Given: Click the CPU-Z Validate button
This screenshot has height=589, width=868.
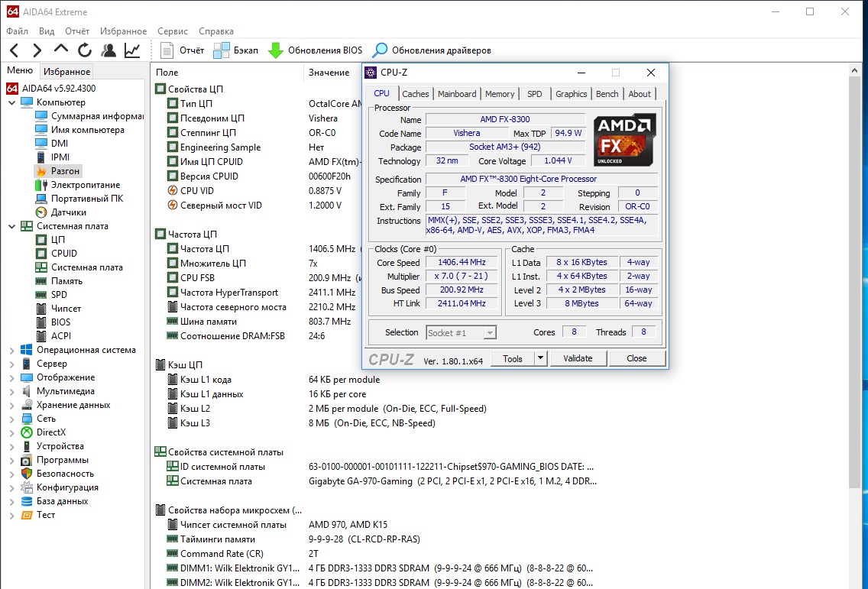Looking at the screenshot, I should pos(578,359).
